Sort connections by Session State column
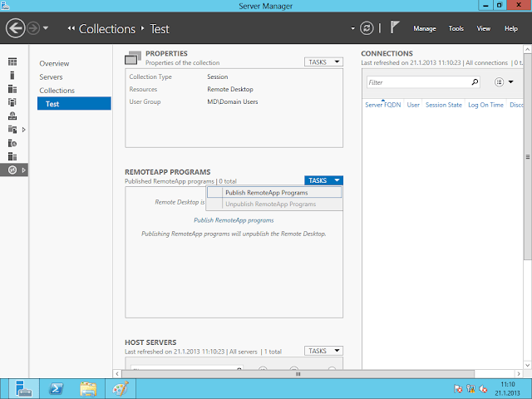532x399 pixels. (443, 106)
